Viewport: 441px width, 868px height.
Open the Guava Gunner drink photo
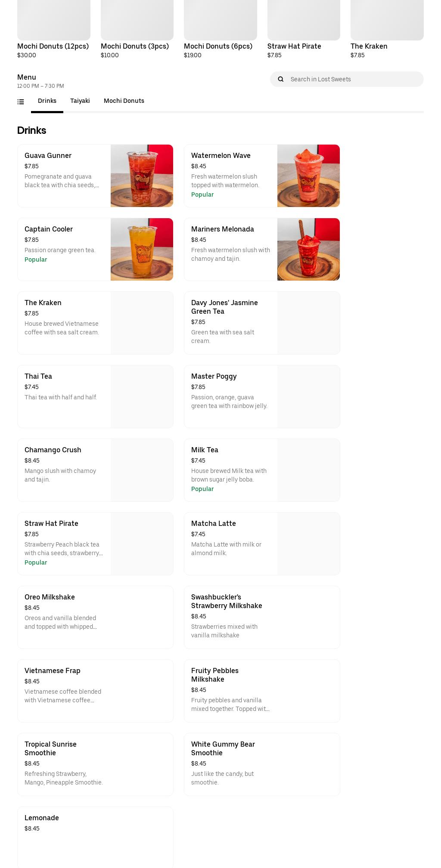[x=142, y=176]
